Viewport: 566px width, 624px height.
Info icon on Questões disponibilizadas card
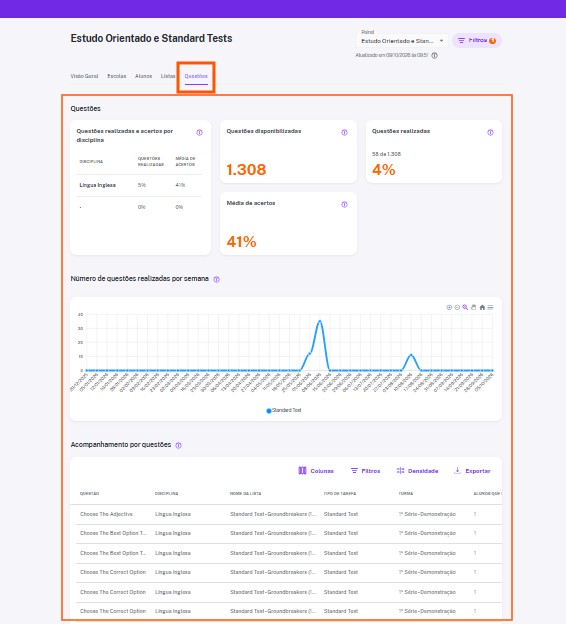(344, 133)
